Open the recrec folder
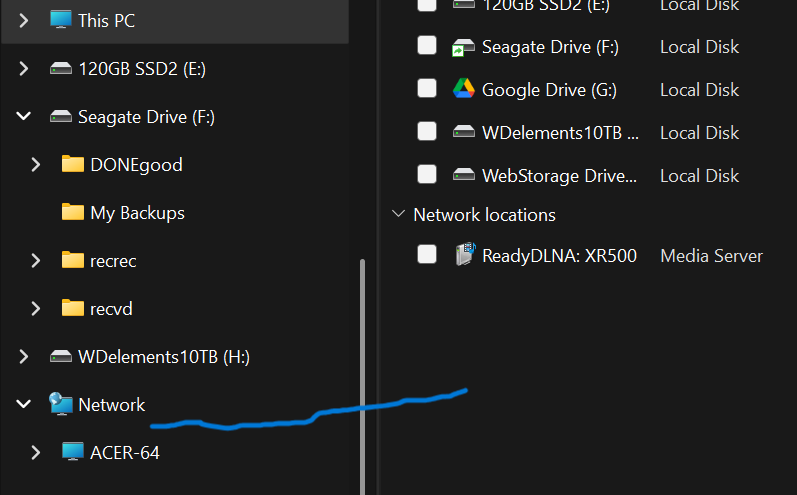 (113, 261)
